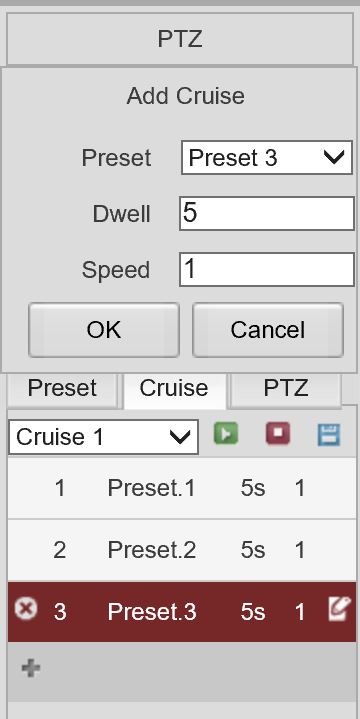Dismiss dialog with Cancel button
360x719 pixels.
268,330
